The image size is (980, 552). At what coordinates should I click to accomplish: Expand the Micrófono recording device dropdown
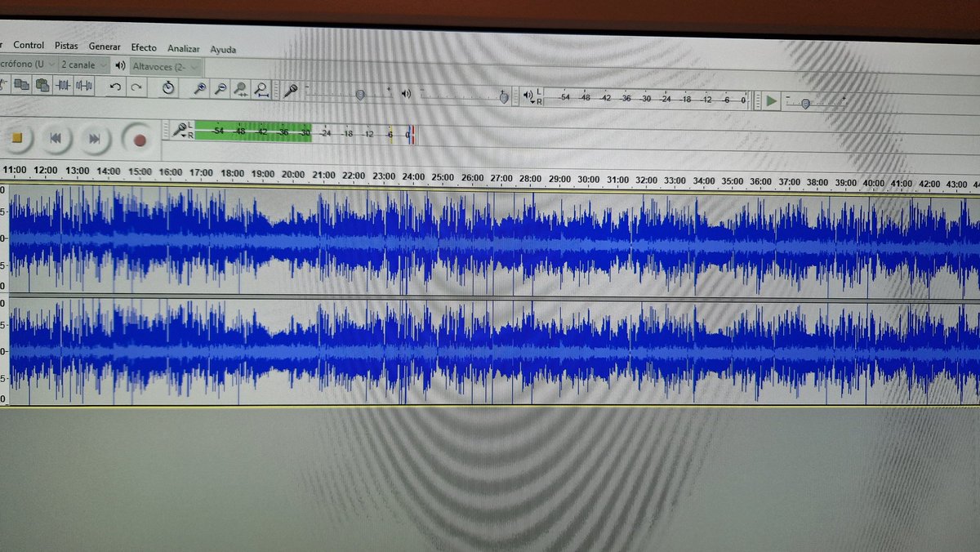coord(28,64)
